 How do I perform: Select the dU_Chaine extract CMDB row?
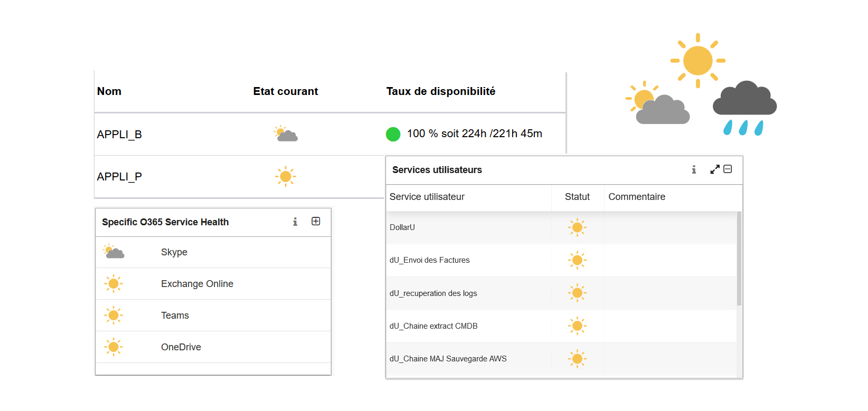pyautogui.click(x=561, y=326)
